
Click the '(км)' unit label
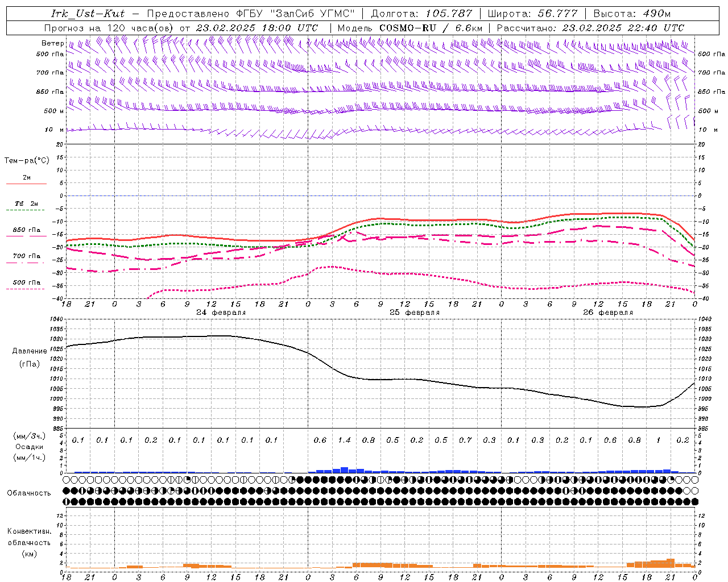click(29, 554)
